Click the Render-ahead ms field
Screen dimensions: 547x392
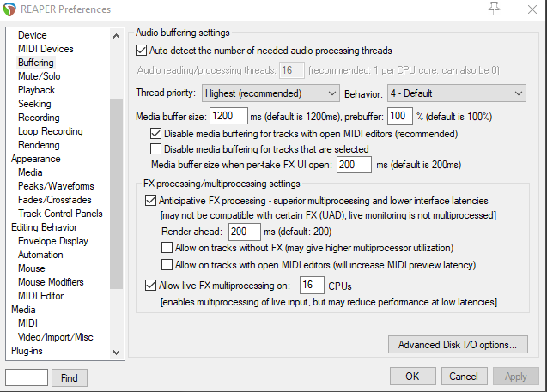(244, 232)
